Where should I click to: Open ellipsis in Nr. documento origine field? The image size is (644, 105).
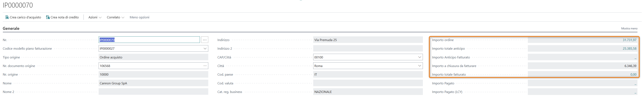[205, 66]
